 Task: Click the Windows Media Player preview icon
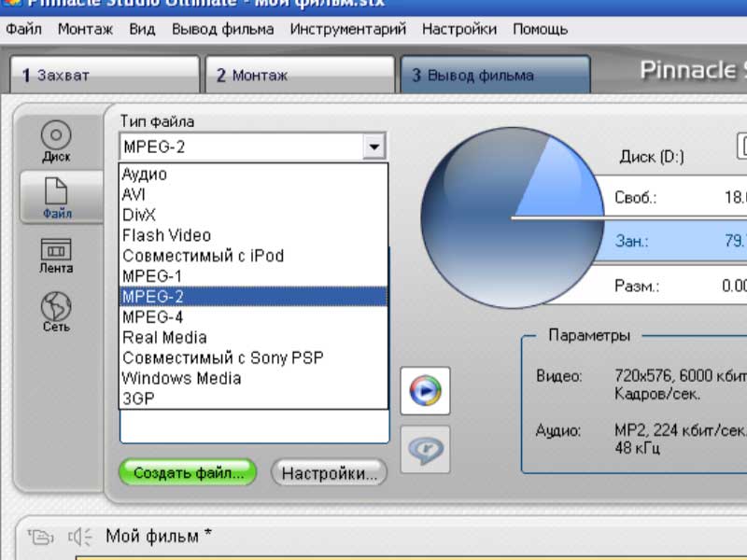click(425, 391)
